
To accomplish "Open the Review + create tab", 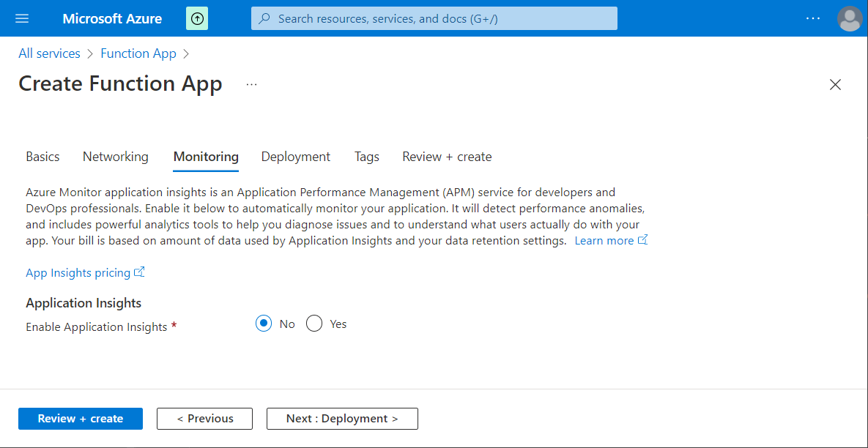I will [447, 157].
